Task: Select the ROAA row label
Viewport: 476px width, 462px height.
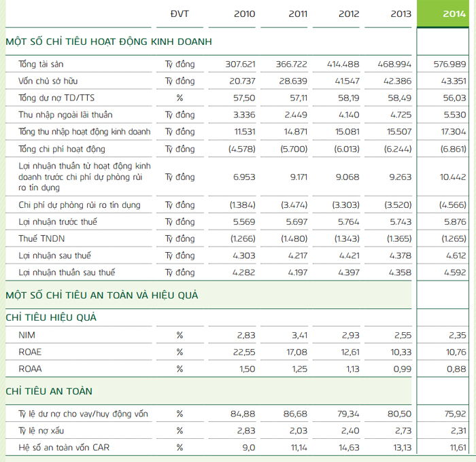Action: click(x=31, y=369)
